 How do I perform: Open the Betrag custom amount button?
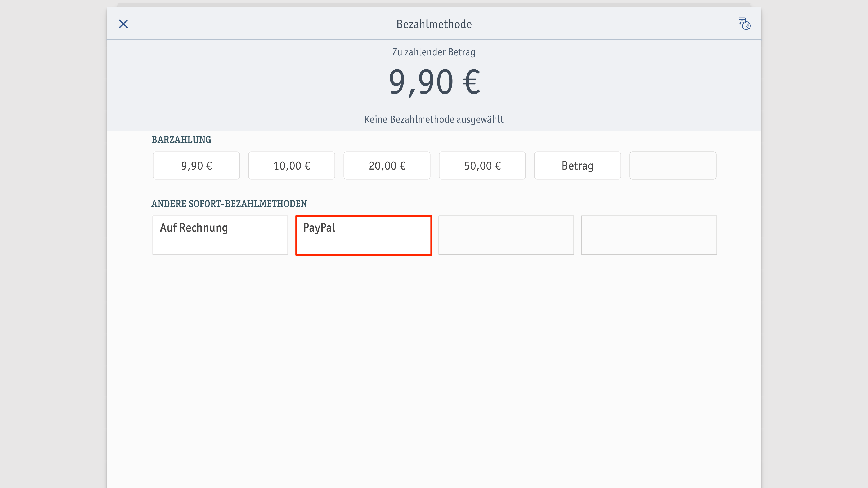pyautogui.click(x=578, y=166)
